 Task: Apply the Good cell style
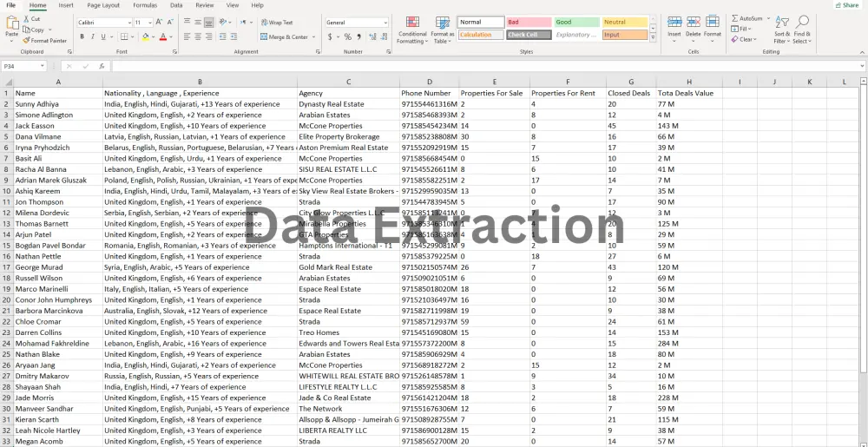click(x=577, y=22)
